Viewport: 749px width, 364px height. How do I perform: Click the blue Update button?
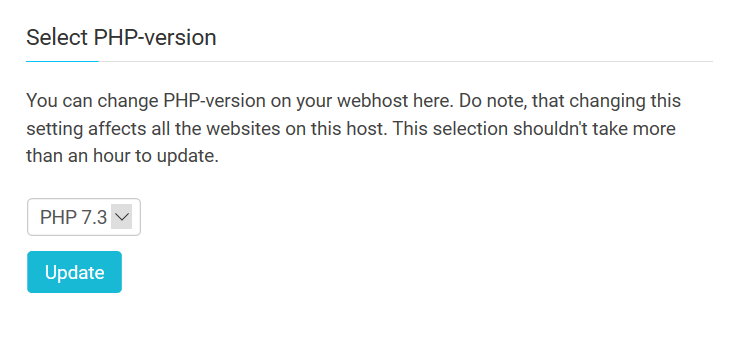pyautogui.click(x=75, y=272)
